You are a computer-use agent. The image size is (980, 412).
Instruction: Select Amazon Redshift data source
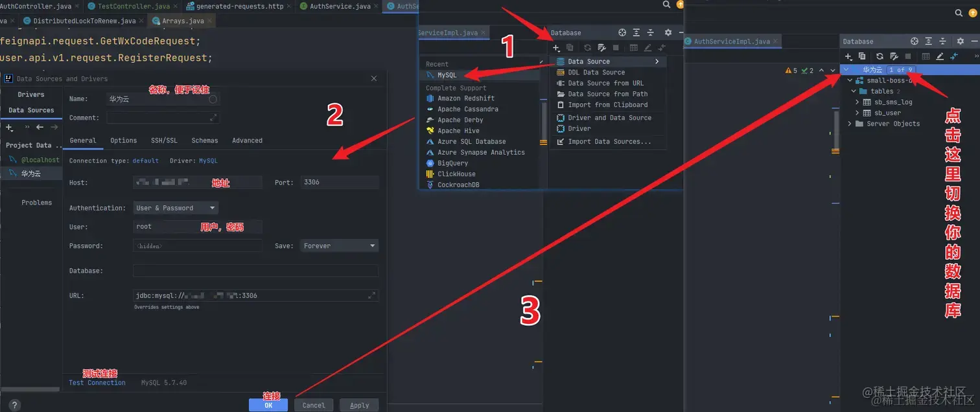[x=480, y=98]
